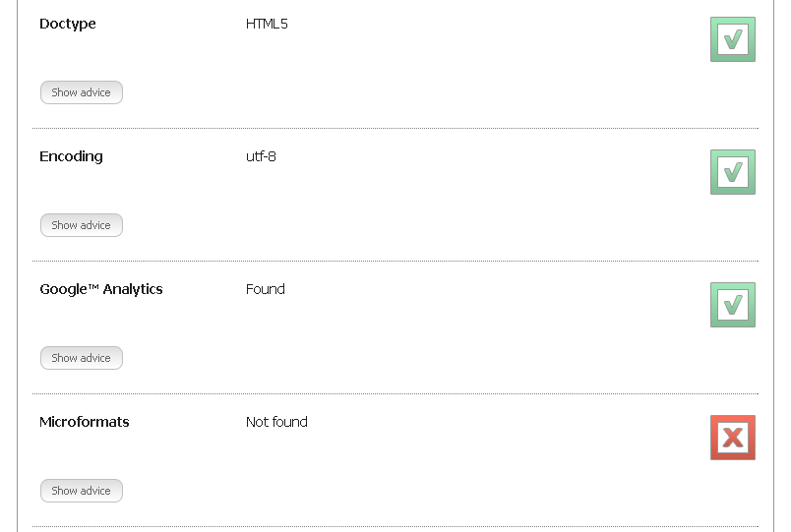Click the divider line above the Microformats heading
Screen dimensions: 791x532
(395, 393)
